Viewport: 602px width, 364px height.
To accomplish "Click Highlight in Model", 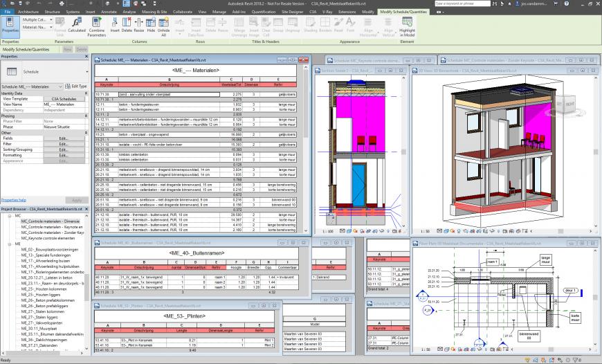I will pyautogui.click(x=407, y=27).
